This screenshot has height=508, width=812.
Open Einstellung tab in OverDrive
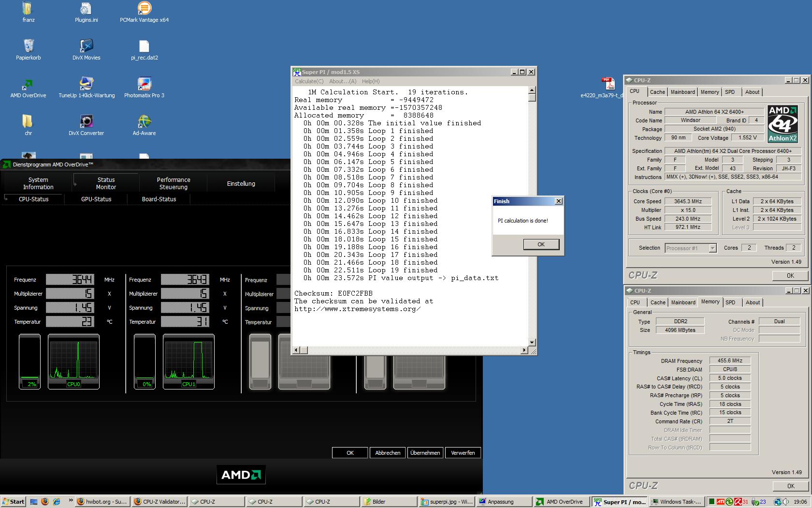pos(241,183)
